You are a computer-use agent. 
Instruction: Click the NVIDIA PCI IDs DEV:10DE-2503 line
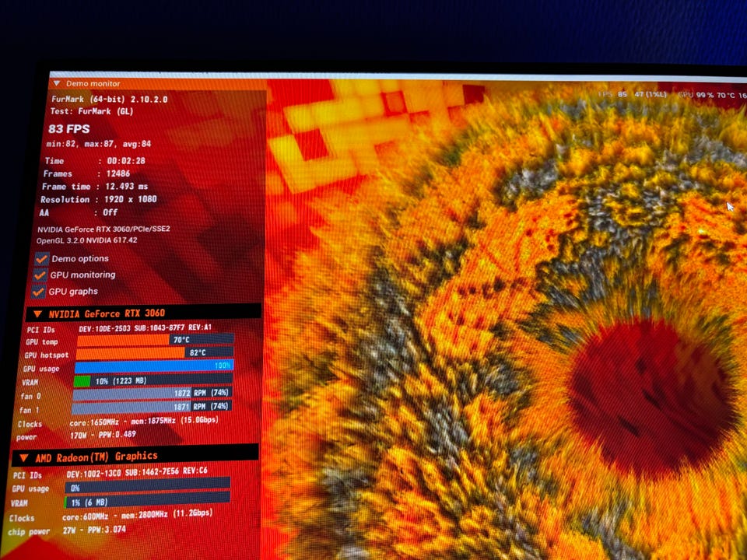point(119,328)
